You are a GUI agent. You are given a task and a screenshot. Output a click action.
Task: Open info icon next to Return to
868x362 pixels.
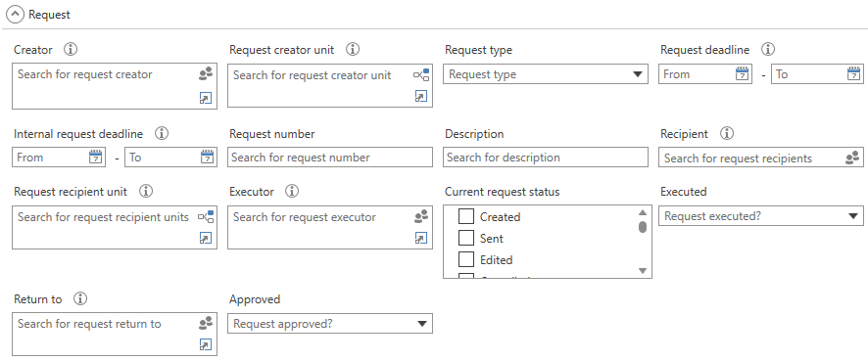[x=80, y=299]
